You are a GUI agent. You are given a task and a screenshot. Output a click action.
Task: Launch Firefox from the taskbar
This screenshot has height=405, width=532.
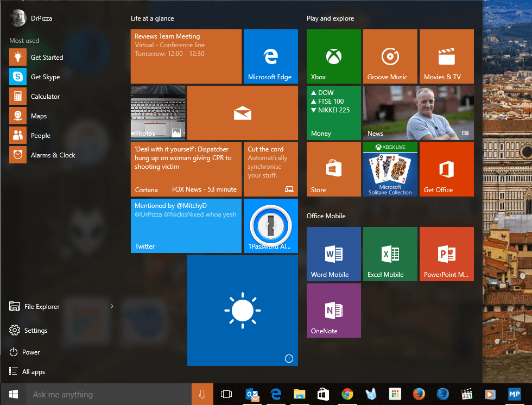[x=419, y=394]
